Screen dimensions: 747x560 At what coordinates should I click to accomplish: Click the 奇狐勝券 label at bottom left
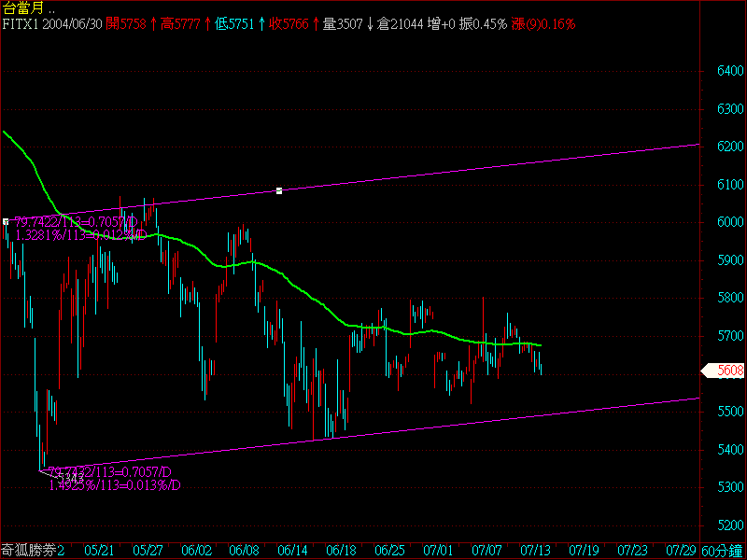pos(33,551)
